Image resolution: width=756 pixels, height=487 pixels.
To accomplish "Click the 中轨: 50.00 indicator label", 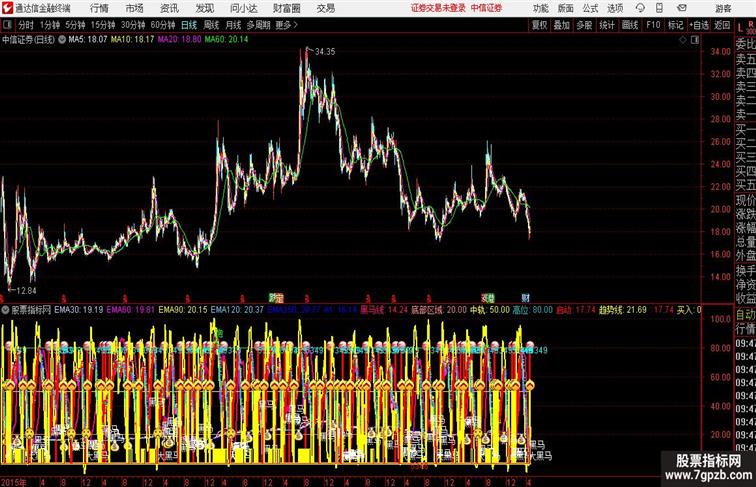I will pos(489,310).
